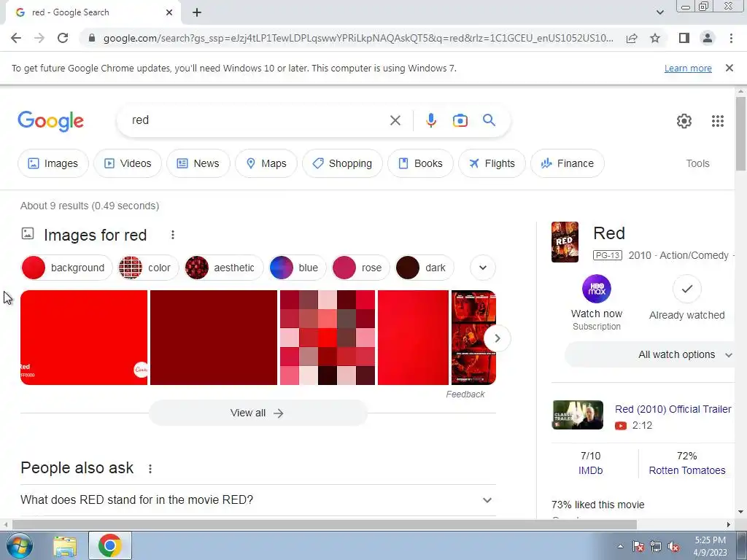Image resolution: width=747 pixels, height=560 pixels.
Task: Switch to the Finance tab
Action: pos(568,163)
